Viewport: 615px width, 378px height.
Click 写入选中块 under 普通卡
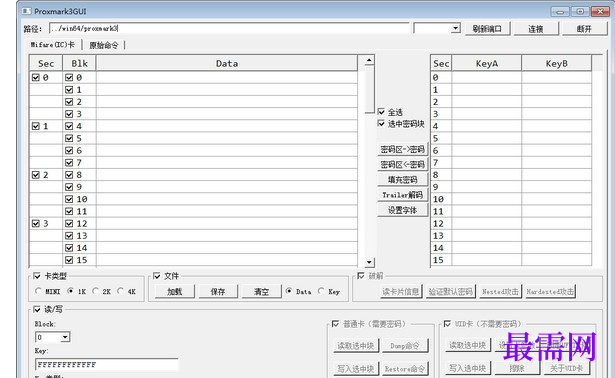pos(356,369)
